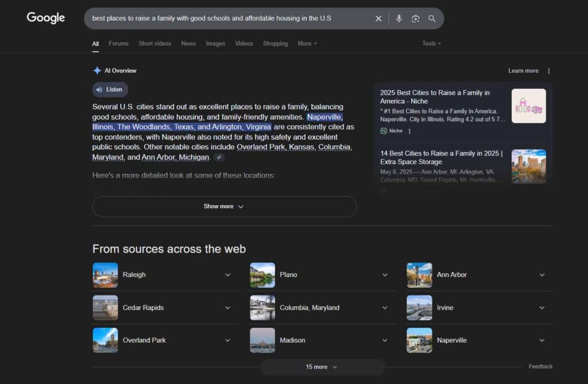Expand the Columbia, Maryland entry chevron
The height and width of the screenshot is (384, 588).
click(385, 308)
